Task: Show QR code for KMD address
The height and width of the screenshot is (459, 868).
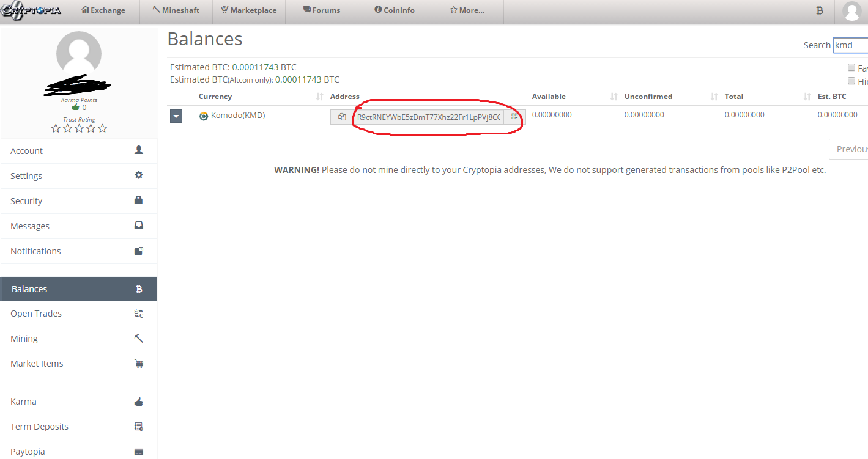Action: tap(514, 117)
